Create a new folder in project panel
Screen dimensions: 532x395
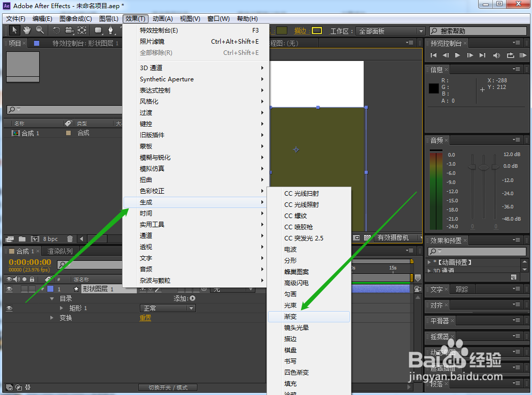pos(22,239)
